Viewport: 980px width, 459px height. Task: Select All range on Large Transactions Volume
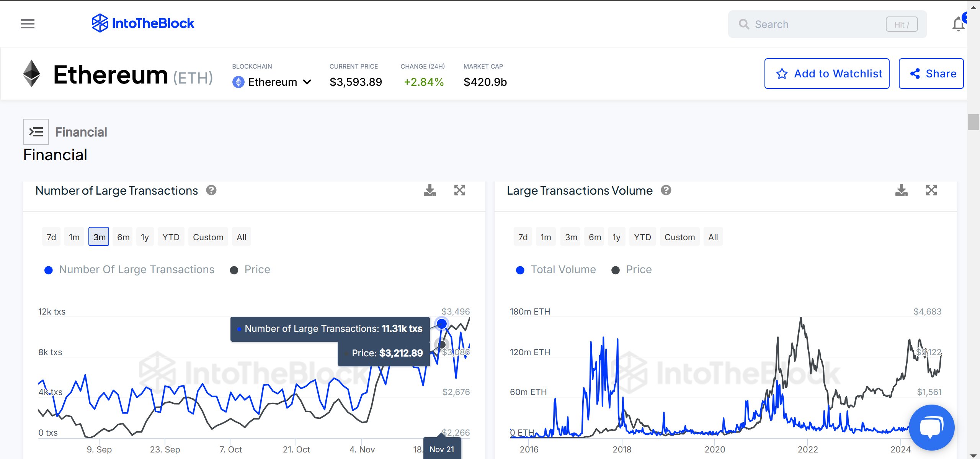coord(713,237)
